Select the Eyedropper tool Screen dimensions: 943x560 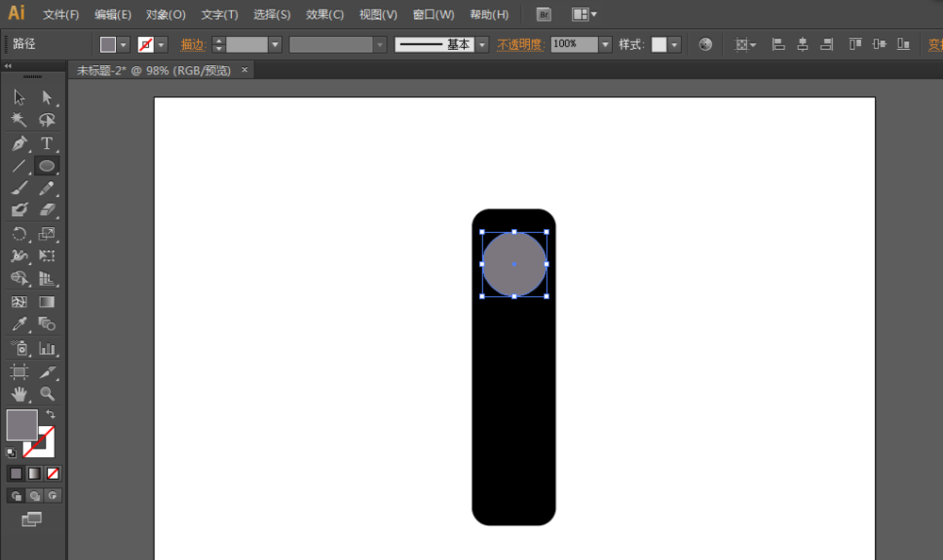(19, 324)
